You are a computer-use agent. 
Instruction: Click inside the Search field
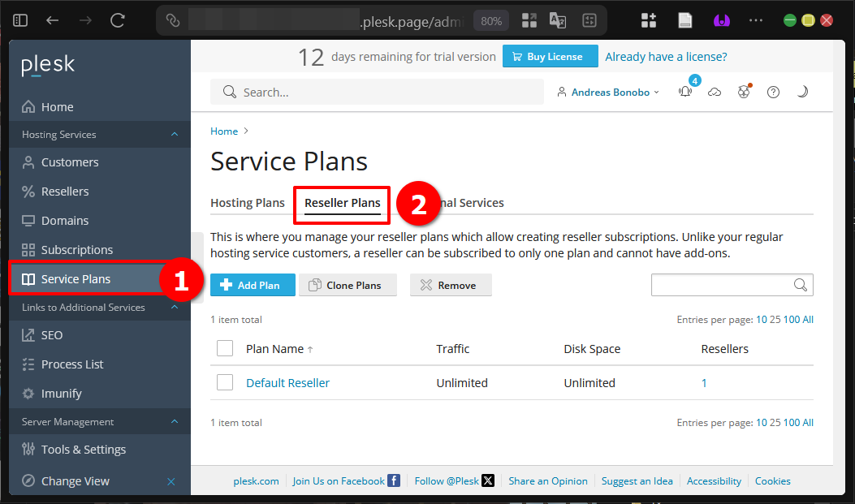[377, 92]
